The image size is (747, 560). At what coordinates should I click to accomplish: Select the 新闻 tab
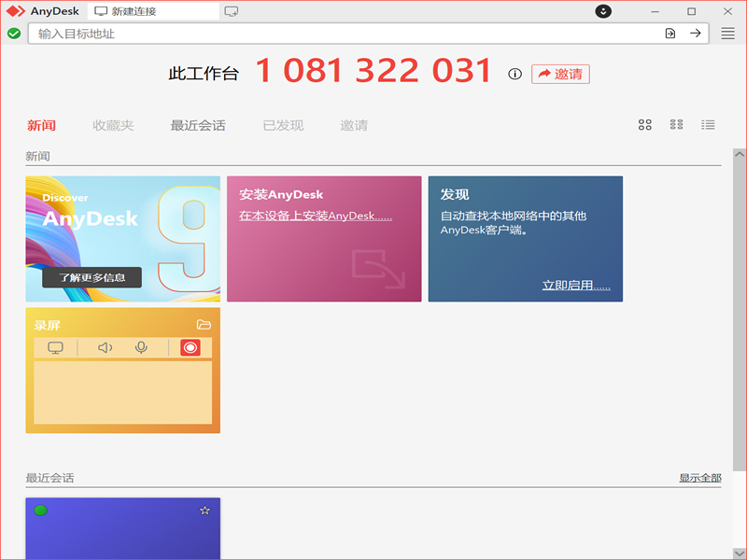coord(41,125)
